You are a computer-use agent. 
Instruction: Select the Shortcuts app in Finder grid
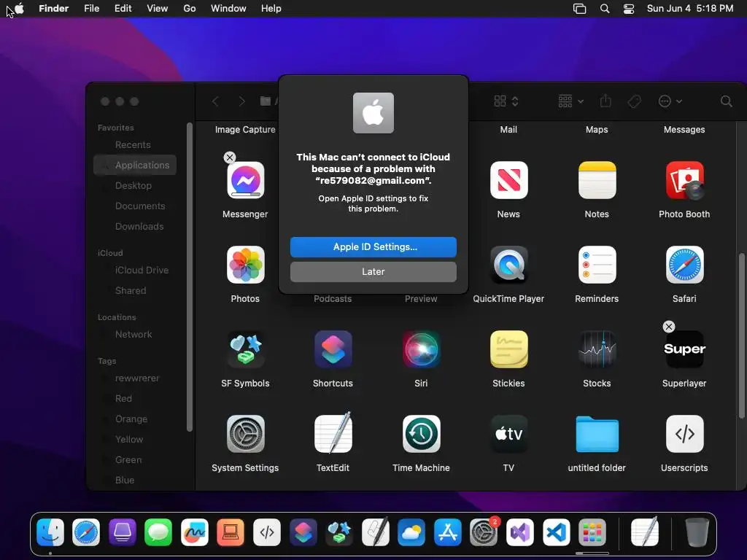point(333,349)
